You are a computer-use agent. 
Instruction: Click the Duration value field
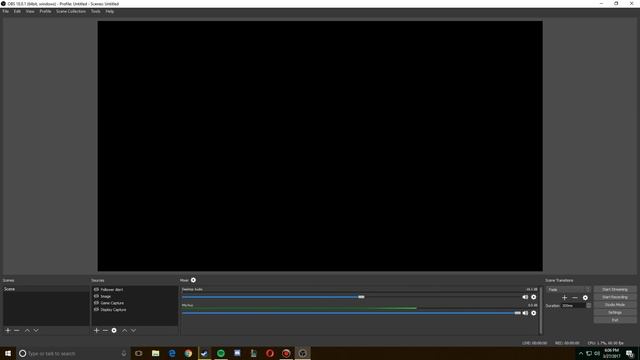click(x=574, y=305)
